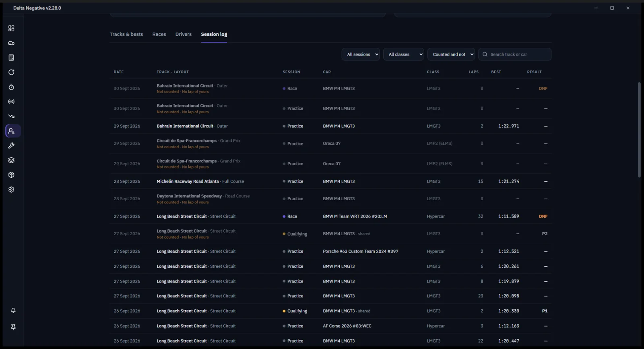Click the pin icon in sidebar
The image size is (644, 349).
(x=13, y=327)
